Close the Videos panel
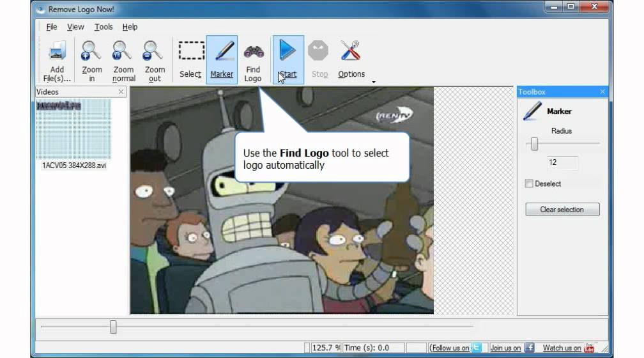The width and height of the screenshot is (644, 358). tap(121, 91)
